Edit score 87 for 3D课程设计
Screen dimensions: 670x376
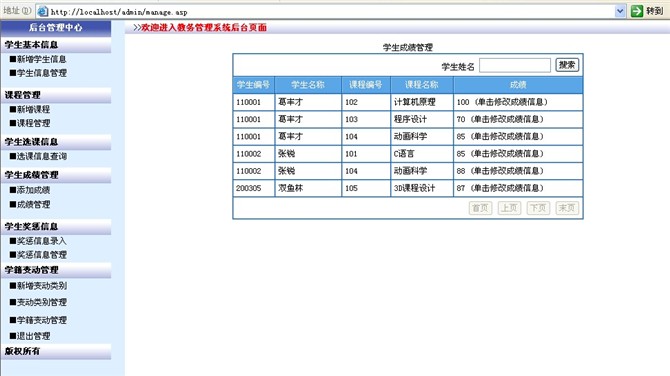pyautogui.click(x=500, y=188)
